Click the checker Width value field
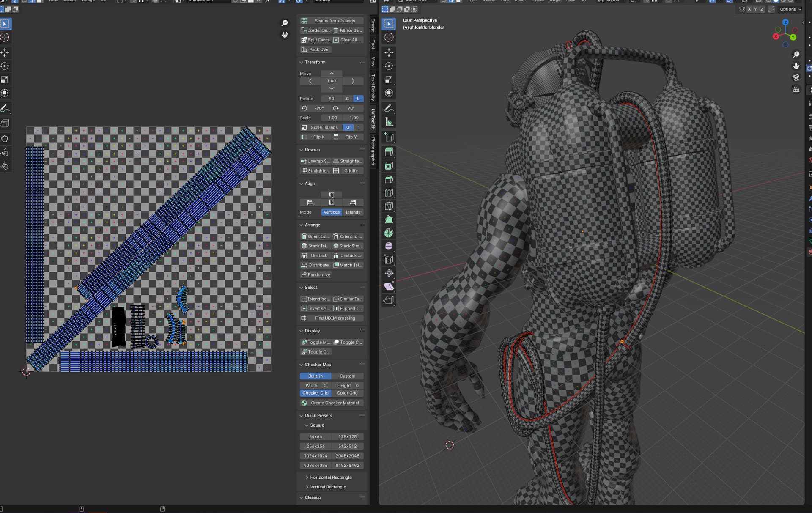Image resolution: width=812 pixels, height=513 pixels. [x=315, y=386]
